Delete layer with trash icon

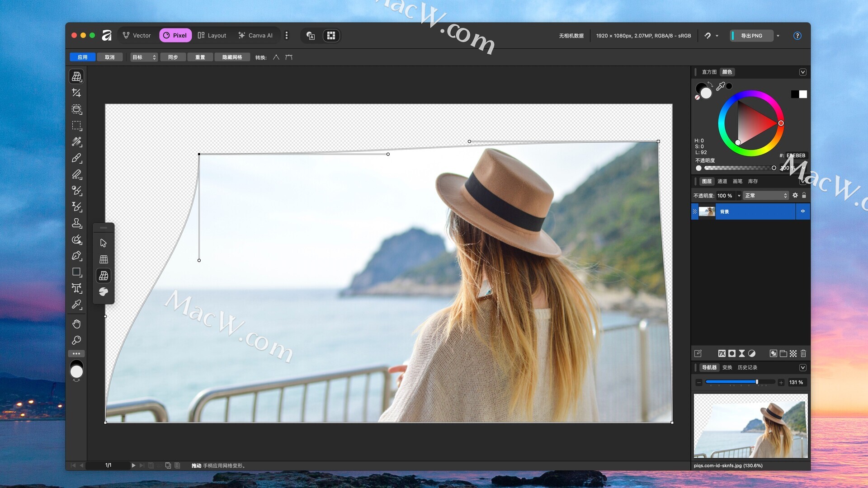[x=803, y=353]
